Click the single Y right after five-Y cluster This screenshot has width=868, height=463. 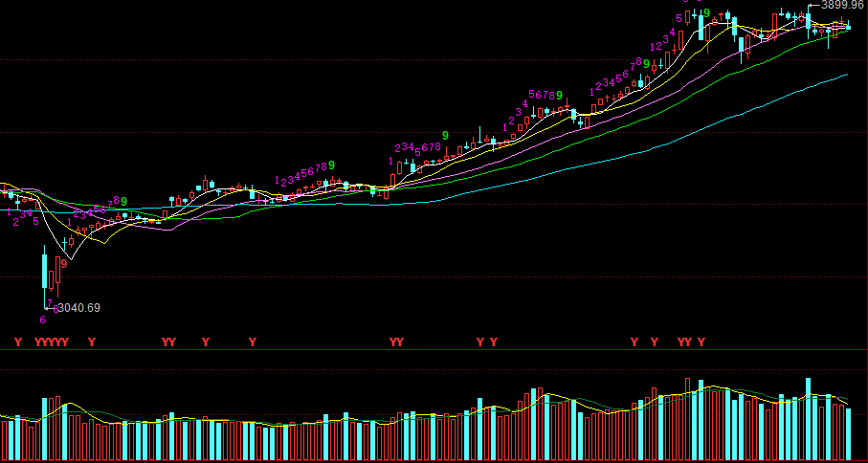click(91, 342)
